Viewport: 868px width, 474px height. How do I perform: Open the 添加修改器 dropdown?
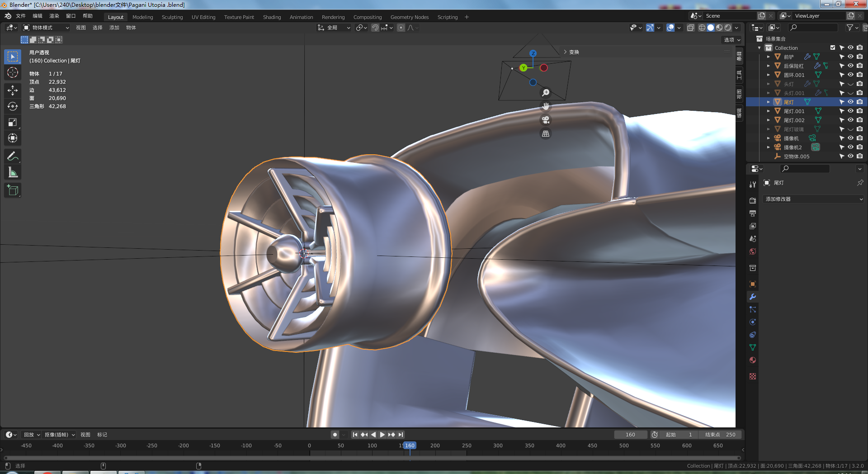pyautogui.click(x=813, y=199)
